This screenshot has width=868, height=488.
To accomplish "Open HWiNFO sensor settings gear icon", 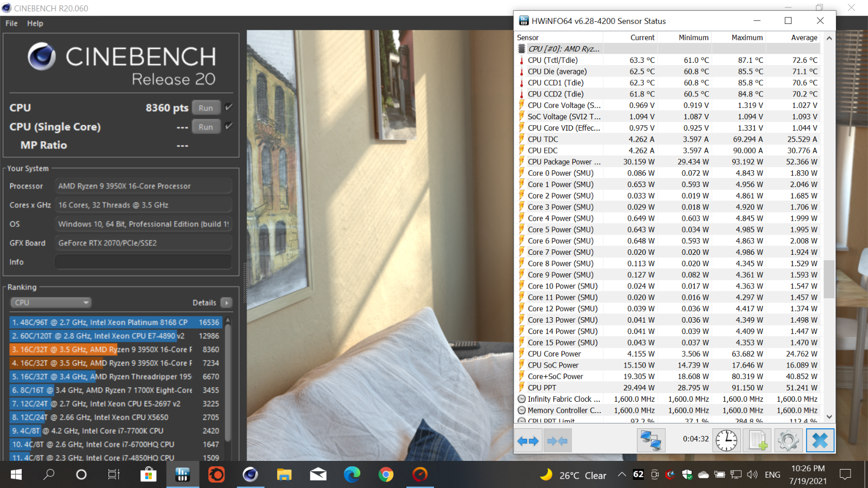I will pos(788,441).
